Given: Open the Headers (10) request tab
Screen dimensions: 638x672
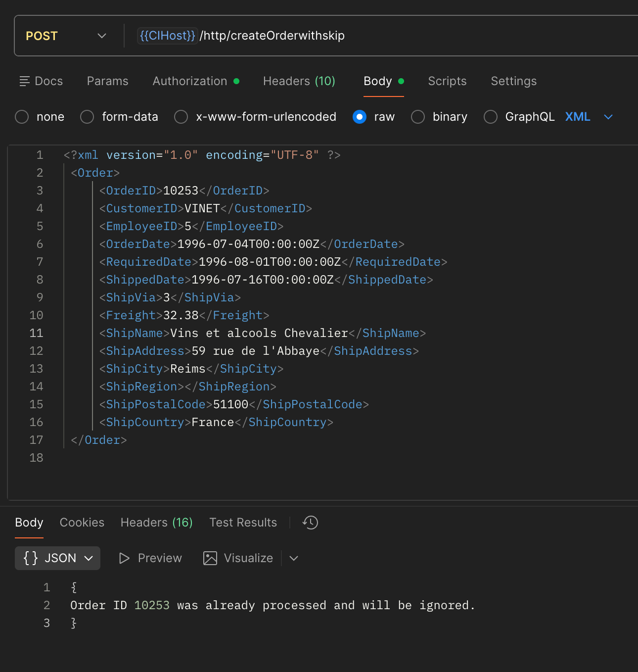Looking at the screenshot, I should click(x=299, y=81).
